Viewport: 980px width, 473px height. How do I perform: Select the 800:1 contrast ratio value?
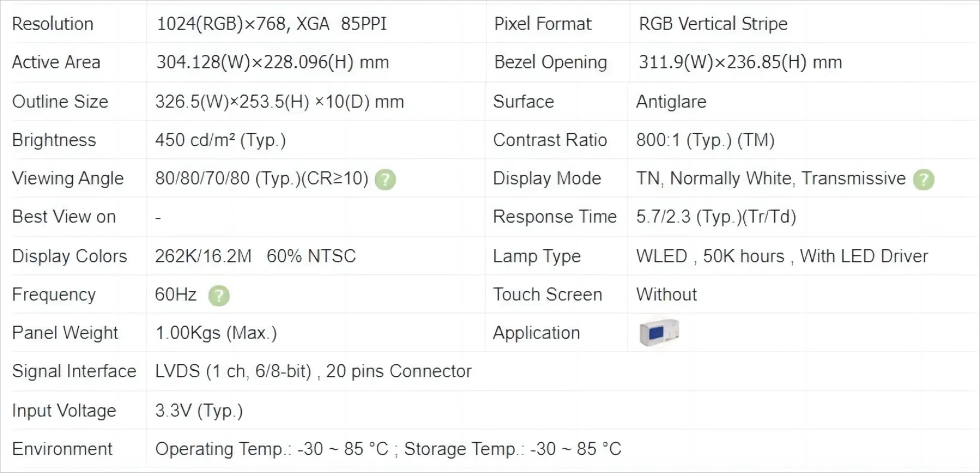(x=705, y=141)
